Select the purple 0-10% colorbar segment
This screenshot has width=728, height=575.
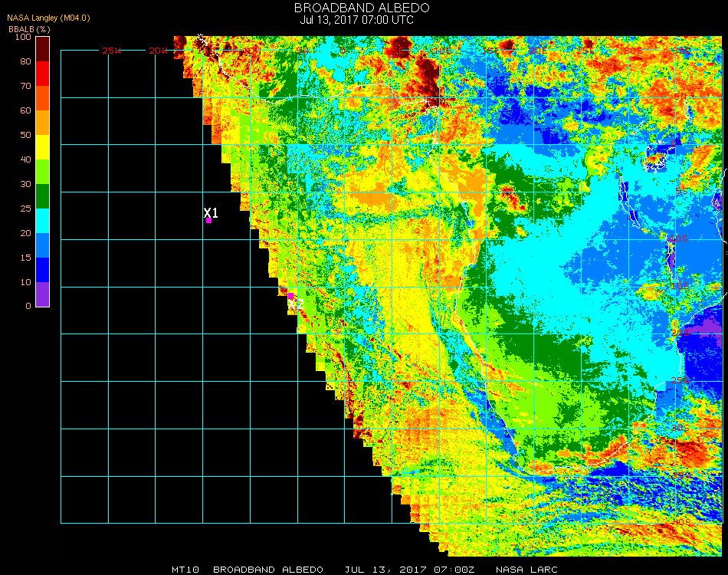coord(43,294)
